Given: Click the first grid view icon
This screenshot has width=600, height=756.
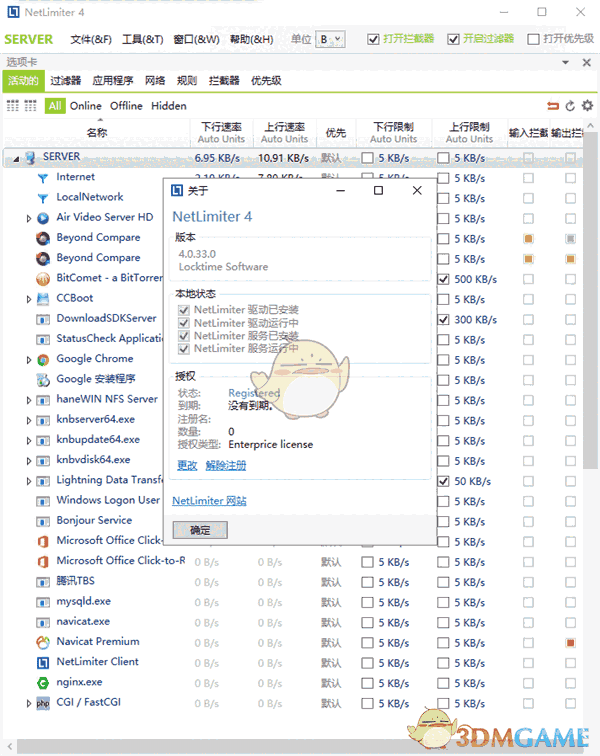Looking at the screenshot, I should (13, 106).
